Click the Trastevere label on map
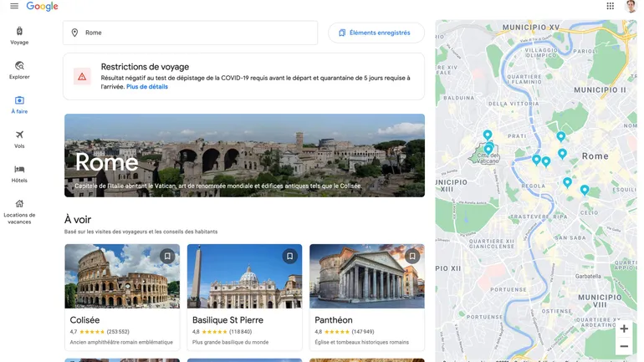 [x=529, y=217]
